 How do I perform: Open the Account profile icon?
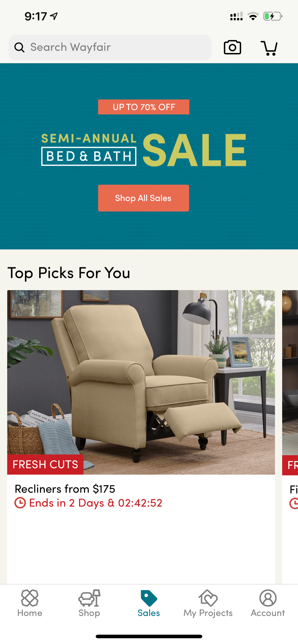click(x=268, y=598)
